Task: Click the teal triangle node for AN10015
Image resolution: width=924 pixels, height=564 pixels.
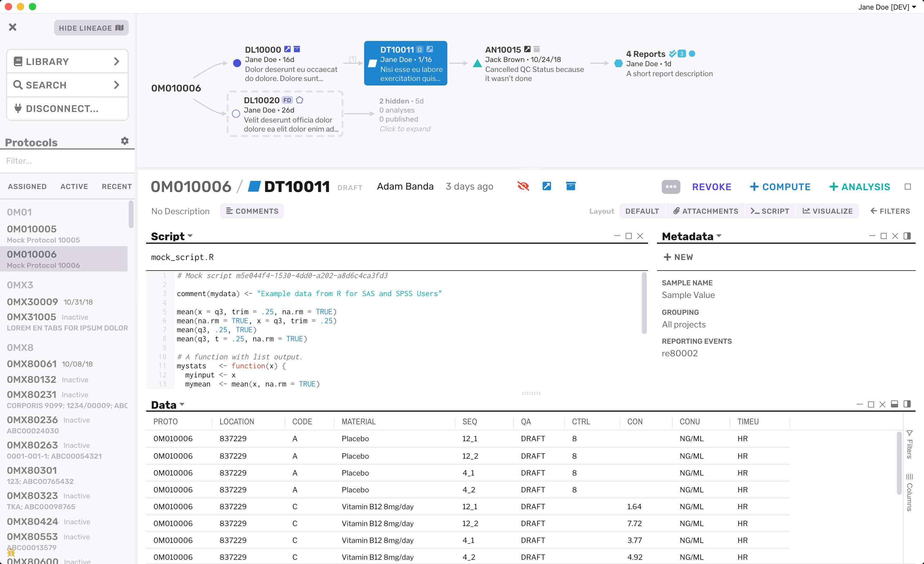Action: (477, 63)
